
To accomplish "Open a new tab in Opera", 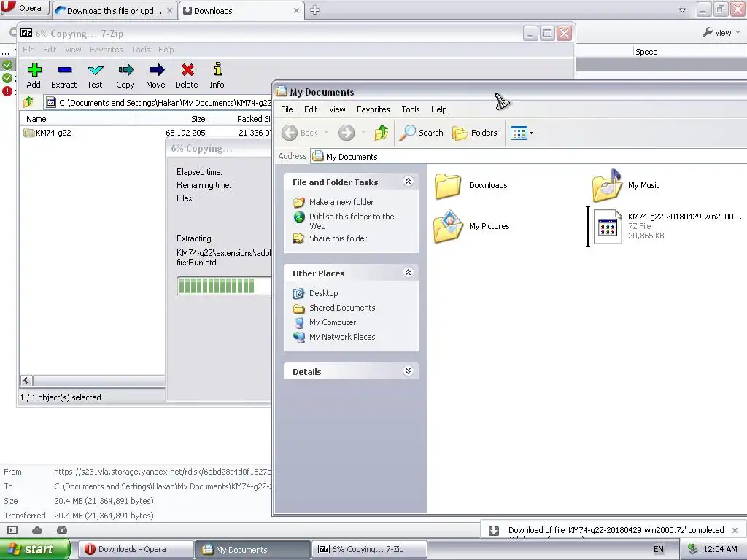I will 314,10.
